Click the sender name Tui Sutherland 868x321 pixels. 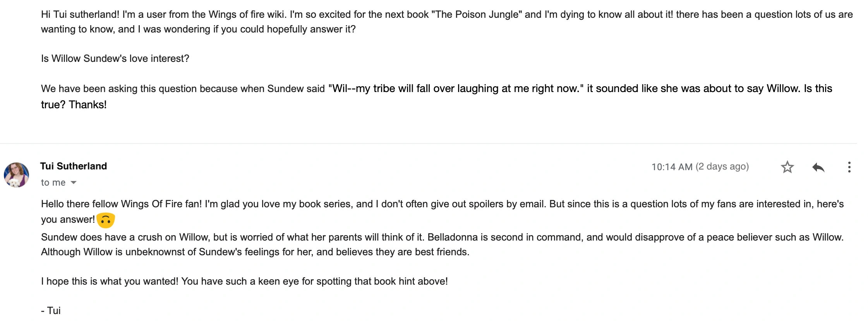click(x=74, y=166)
